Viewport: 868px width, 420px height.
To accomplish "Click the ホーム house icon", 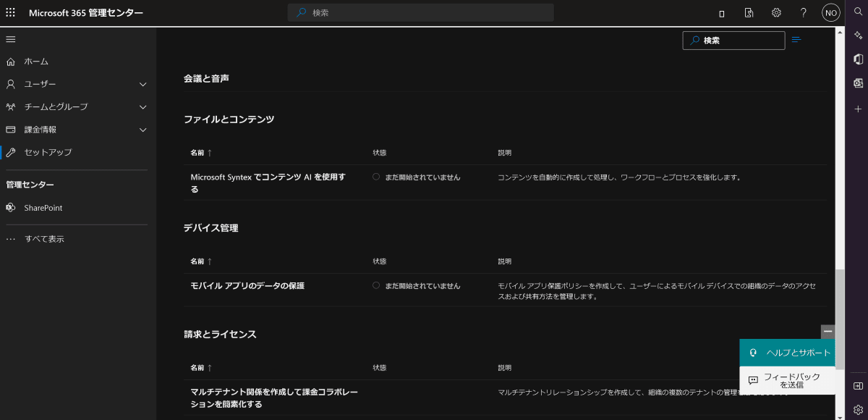I will [11, 62].
